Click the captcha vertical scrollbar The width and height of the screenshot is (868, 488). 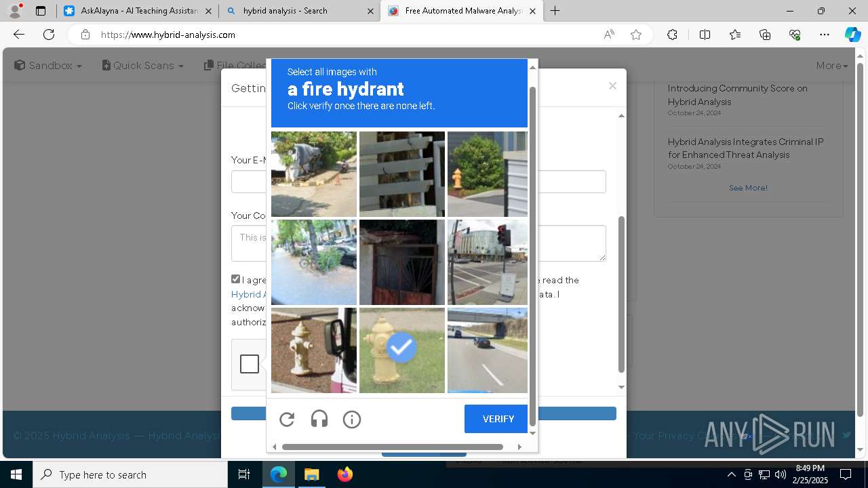click(532, 256)
